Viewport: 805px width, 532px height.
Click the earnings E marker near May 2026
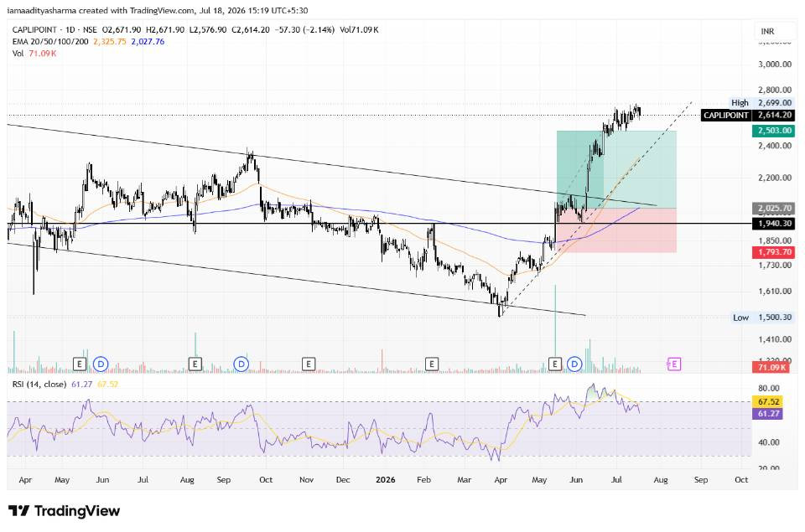554,364
